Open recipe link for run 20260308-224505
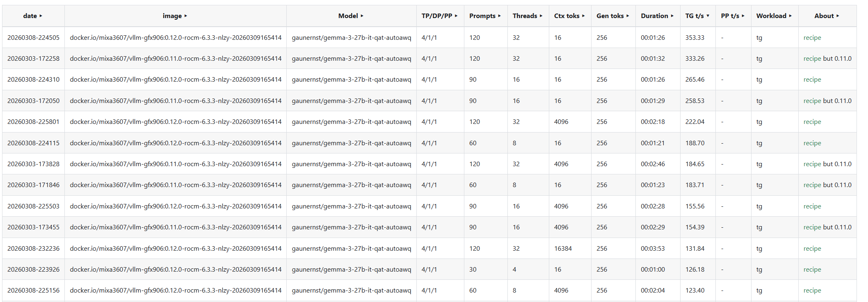868x302 pixels. click(x=812, y=38)
